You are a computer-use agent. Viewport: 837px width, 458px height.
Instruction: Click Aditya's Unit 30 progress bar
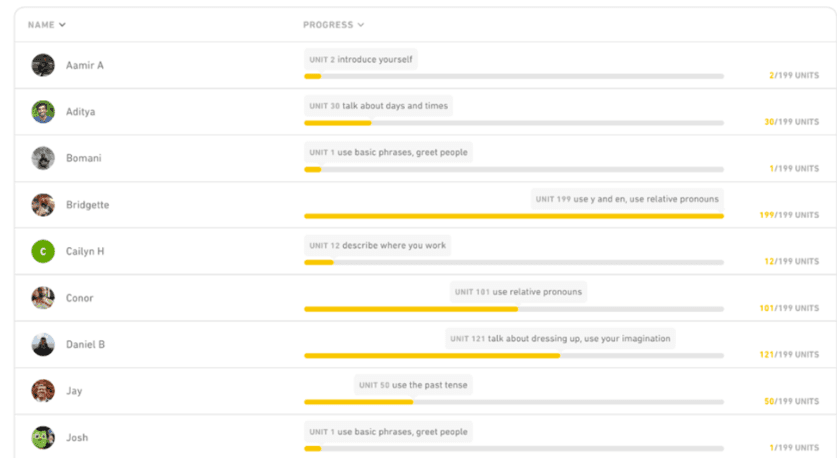tap(514, 123)
